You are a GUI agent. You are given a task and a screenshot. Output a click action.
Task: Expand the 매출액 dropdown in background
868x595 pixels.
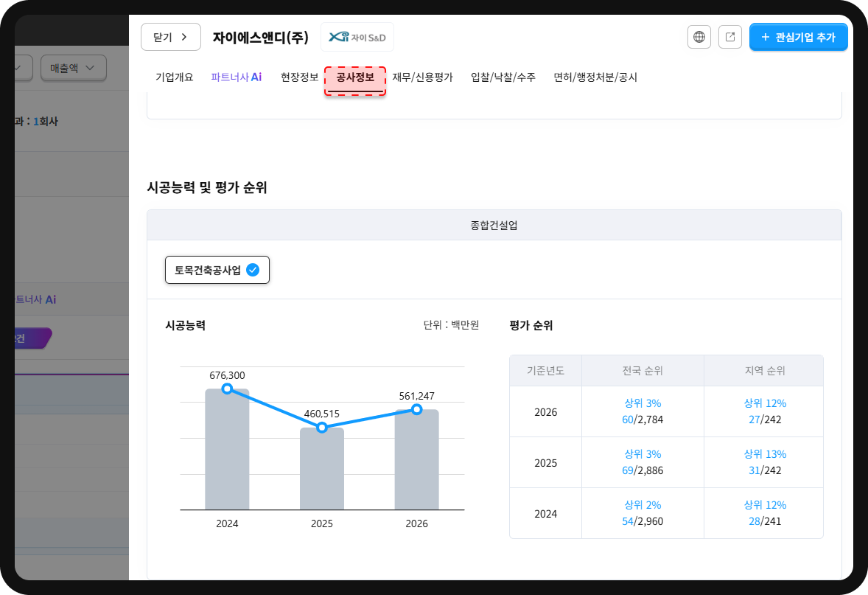[73, 68]
